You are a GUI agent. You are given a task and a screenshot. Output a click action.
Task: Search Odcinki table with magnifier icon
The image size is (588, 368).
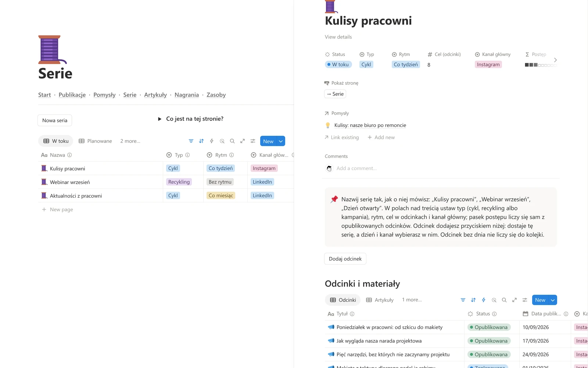click(504, 300)
